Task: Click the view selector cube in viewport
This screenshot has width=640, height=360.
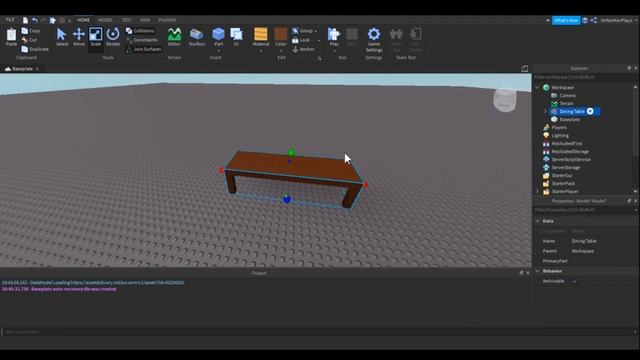Action: (505, 100)
